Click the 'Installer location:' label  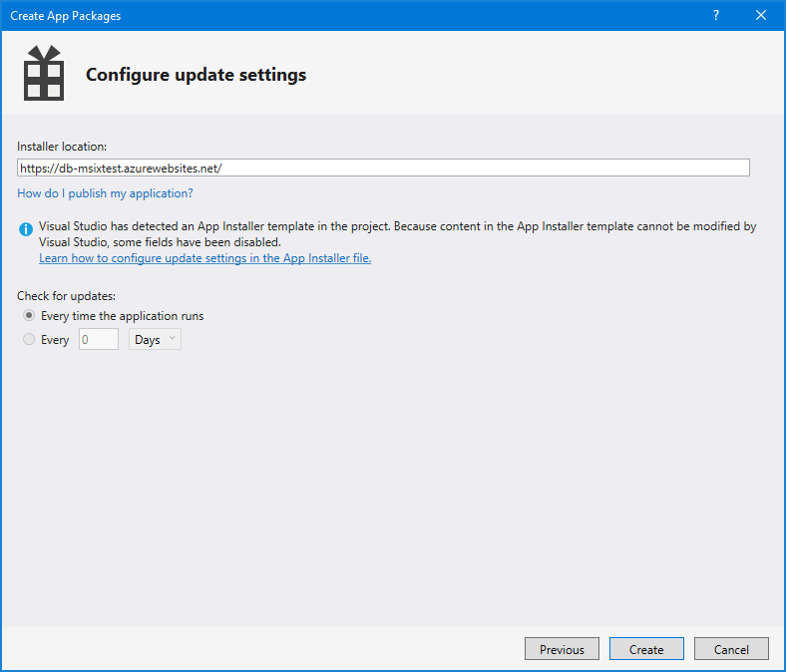[x=62, y=147]
